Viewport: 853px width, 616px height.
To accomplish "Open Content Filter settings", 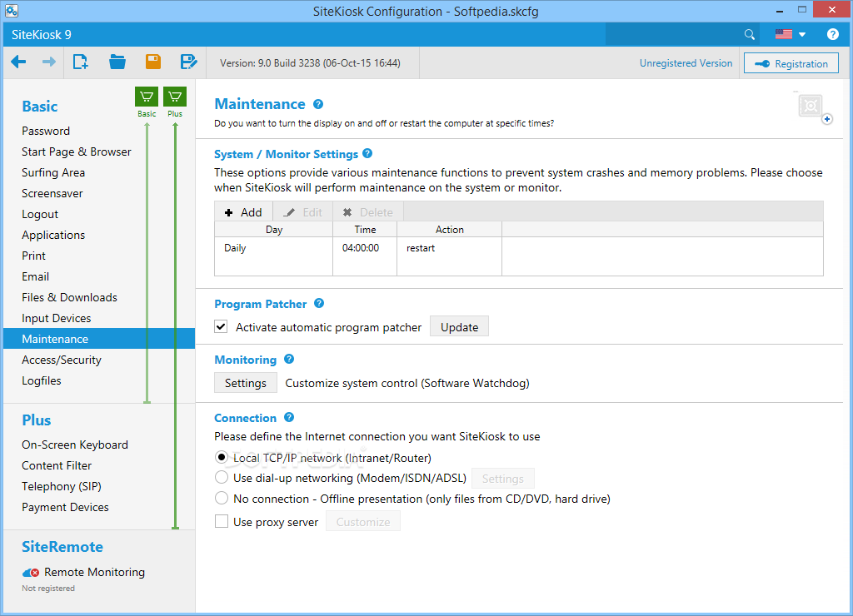I will point(57,465).
